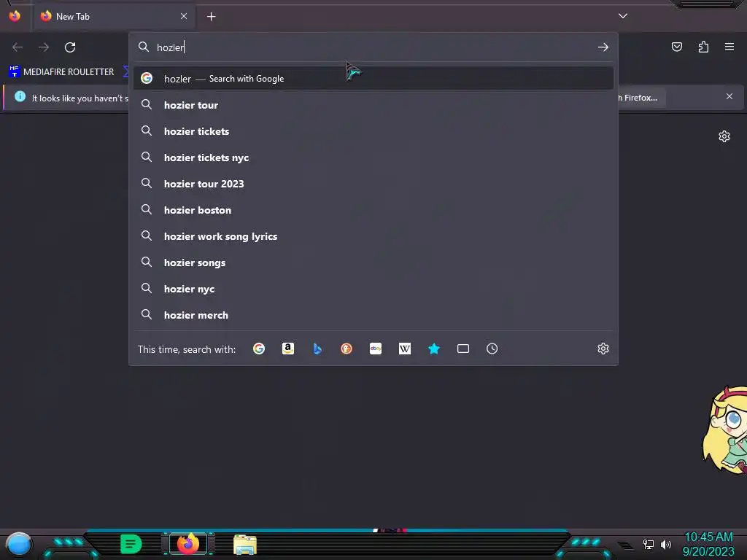Expand the list all tabs chevron
This screenshot has width=747, height=560.
point(623,16)
